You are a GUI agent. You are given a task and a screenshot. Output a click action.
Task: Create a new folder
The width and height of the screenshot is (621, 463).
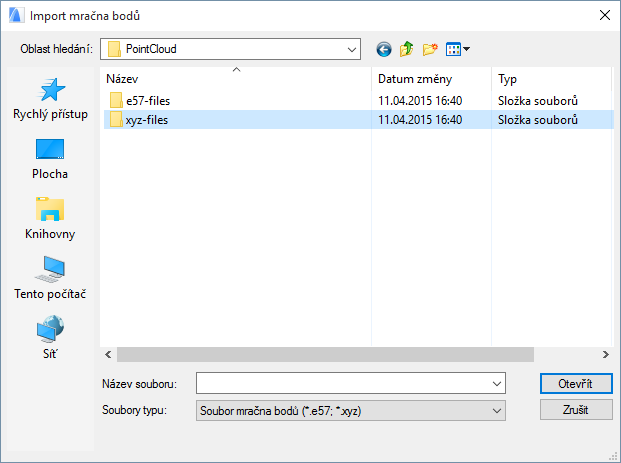[x=430, y=49]
